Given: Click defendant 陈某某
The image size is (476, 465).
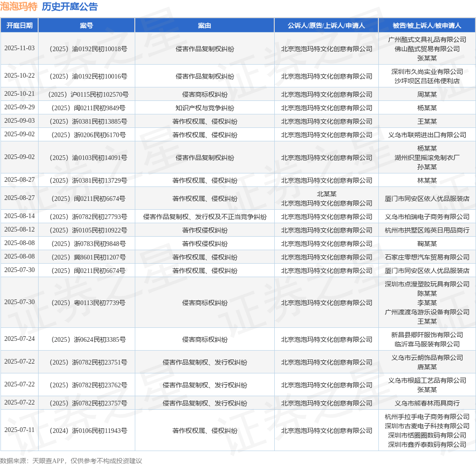Looking at the screenshot, I should coord(427,293).
